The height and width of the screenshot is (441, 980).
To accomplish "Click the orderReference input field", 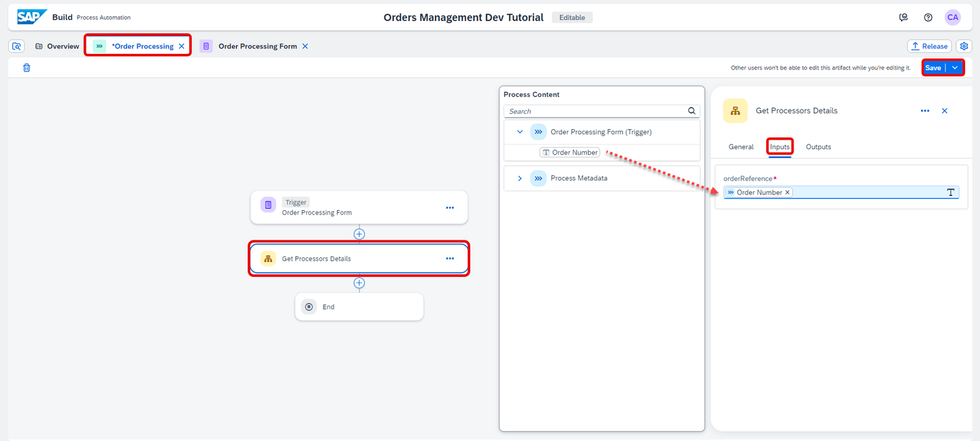I will coord(841,193).
